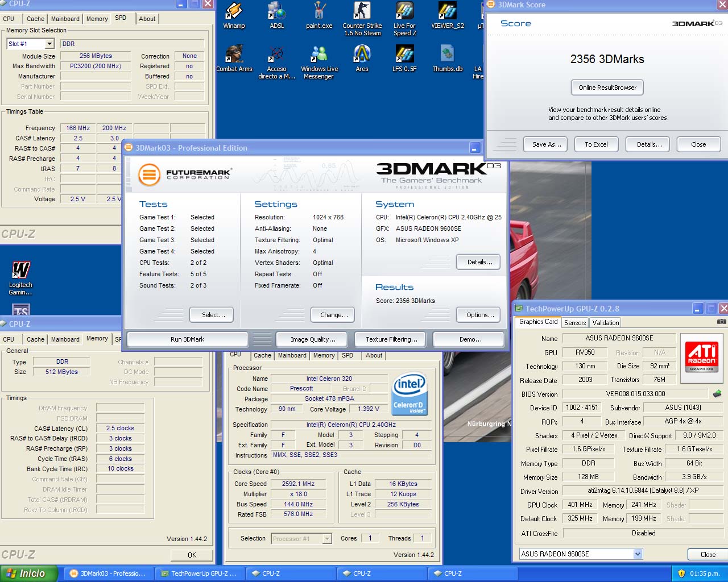Switch to 3DMark03 taskbar button
The image size is (728, 582).
(108, 573)
